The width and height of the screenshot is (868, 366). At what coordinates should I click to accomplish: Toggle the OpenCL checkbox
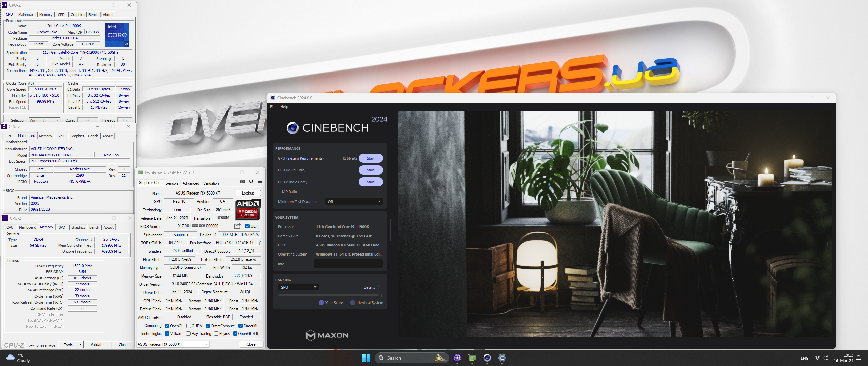click(167, 326)
